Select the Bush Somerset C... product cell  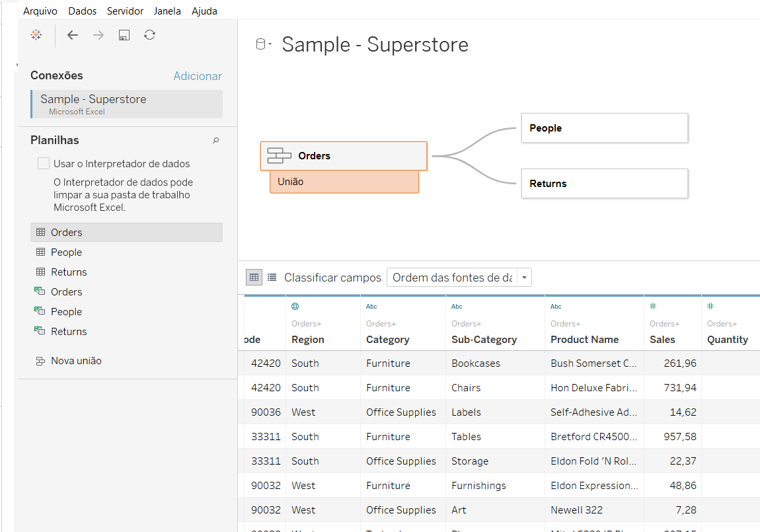point(593,363)
